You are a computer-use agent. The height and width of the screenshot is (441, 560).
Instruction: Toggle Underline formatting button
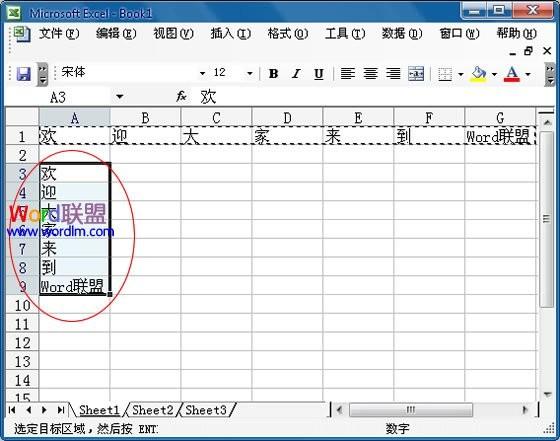[x=319, y=74]
